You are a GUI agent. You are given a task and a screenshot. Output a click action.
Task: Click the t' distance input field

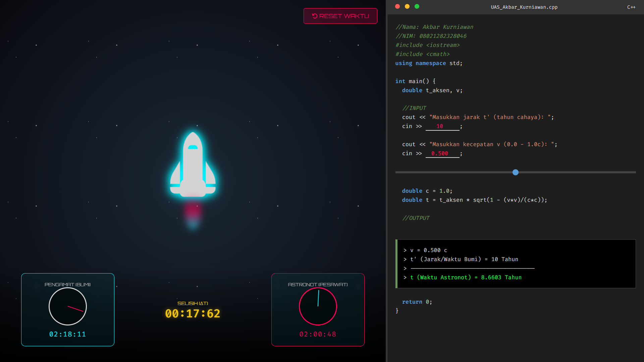[x=442, y=126]
